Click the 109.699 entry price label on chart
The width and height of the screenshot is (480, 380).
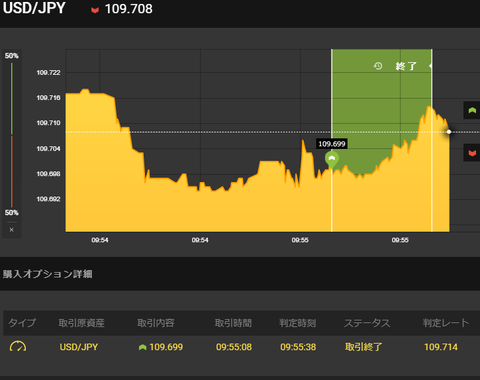click(x=332, y=144)
